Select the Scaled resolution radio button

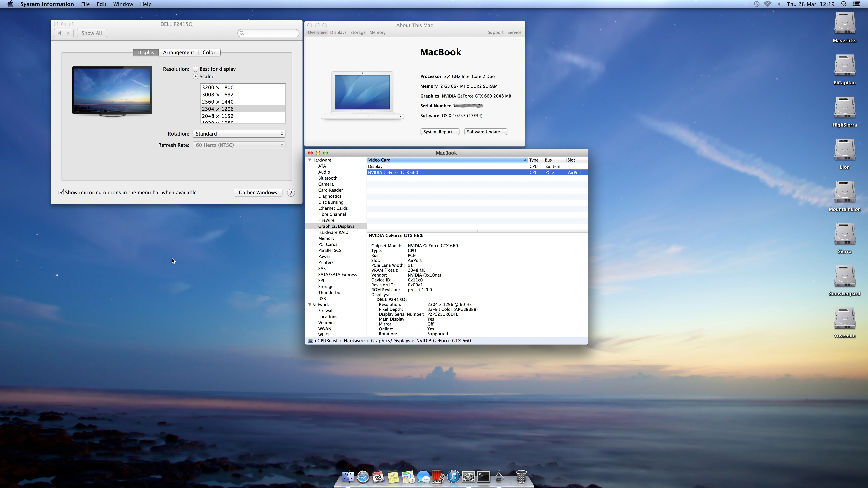[x=196, y=76]
